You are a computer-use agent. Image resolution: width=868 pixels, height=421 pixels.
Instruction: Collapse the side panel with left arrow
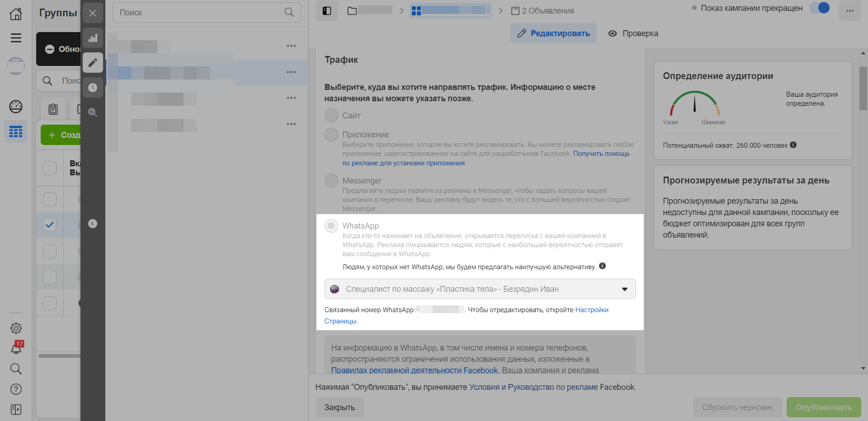[x=93, y=224]
